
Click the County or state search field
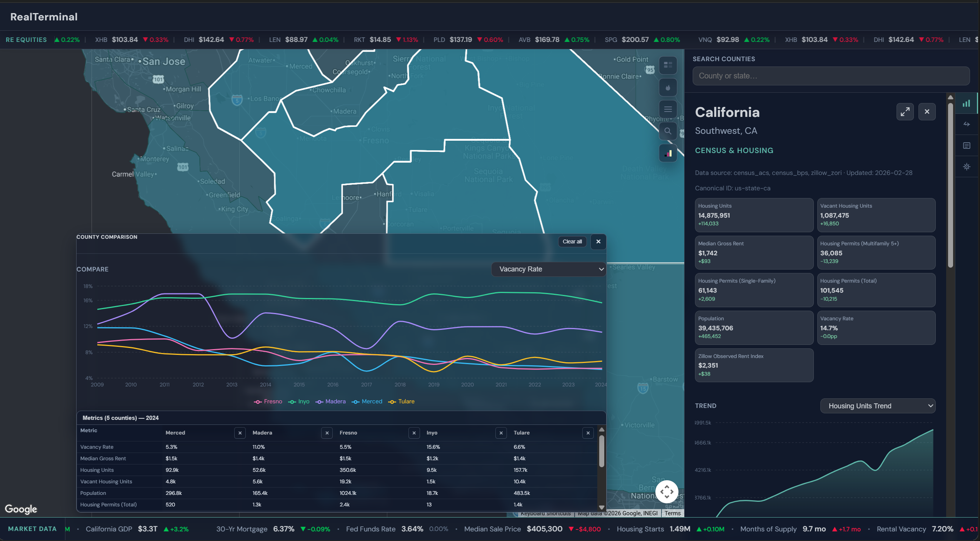click(x=831, y=76)
